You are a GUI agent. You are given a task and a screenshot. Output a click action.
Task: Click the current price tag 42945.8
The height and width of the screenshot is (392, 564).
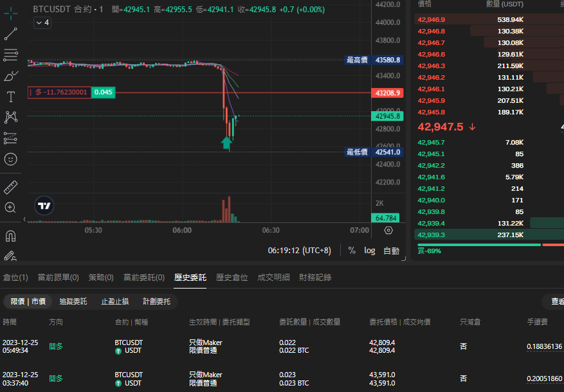coord(387,116)
